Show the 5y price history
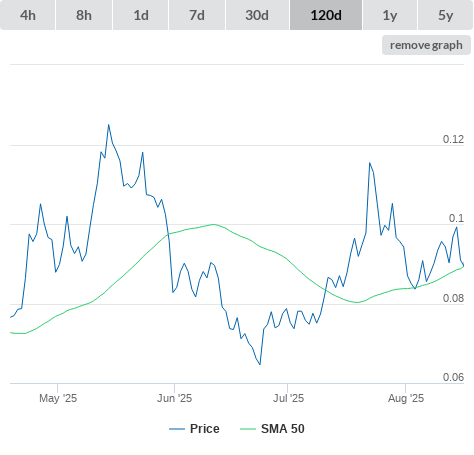474x455 pixels. pyautogui.click(x=445, y=15)
